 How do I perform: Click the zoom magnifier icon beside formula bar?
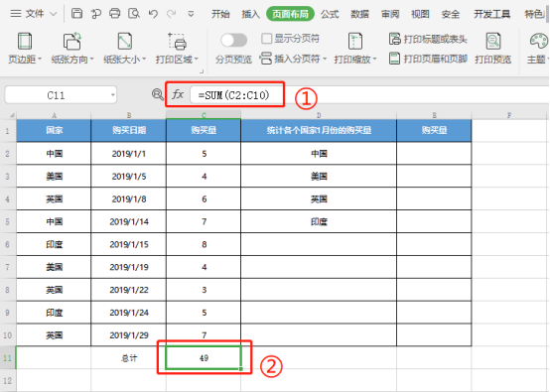tap(158, 94)
